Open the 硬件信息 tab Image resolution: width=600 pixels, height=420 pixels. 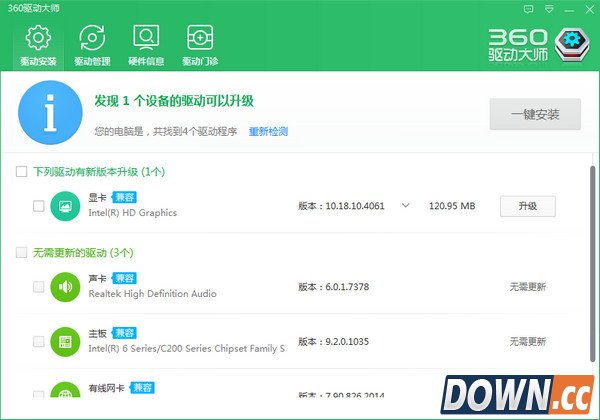point(146,46)
